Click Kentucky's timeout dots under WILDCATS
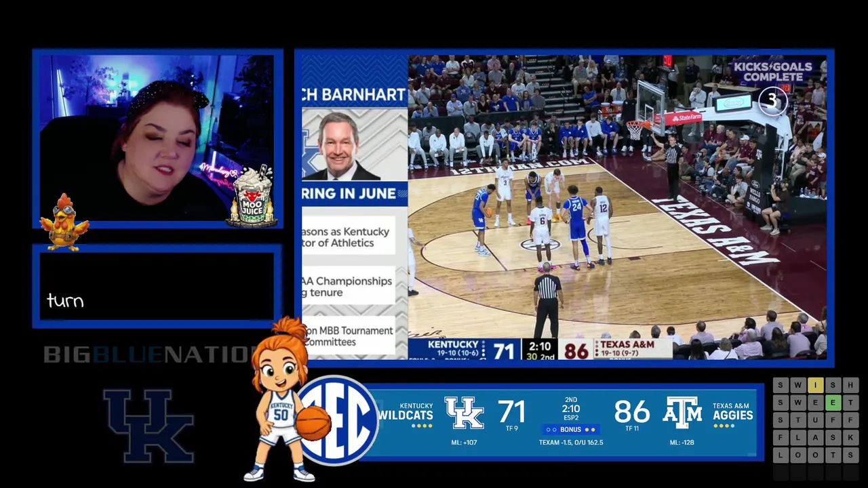 tap(422, 426)
